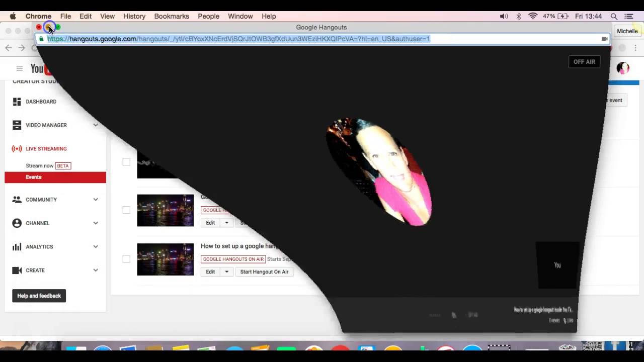Click the Hangouts address bar URL

click(238, 39)
